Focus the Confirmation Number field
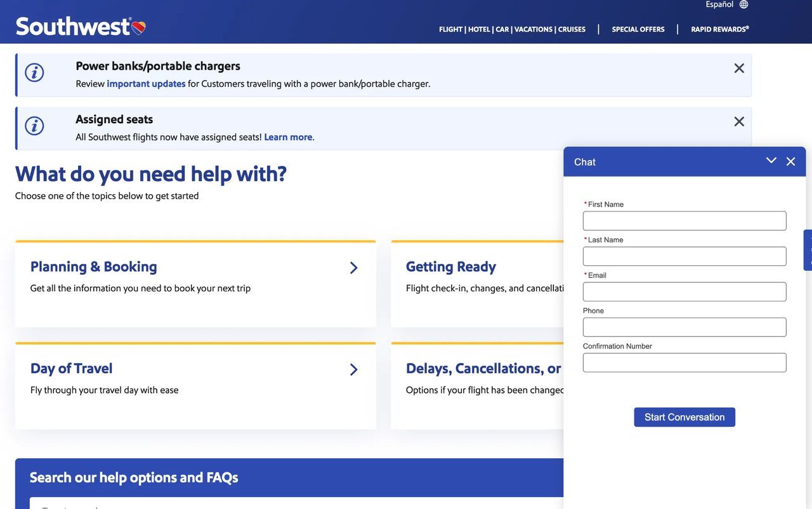812x509 pixels. (x=684, y=363)
